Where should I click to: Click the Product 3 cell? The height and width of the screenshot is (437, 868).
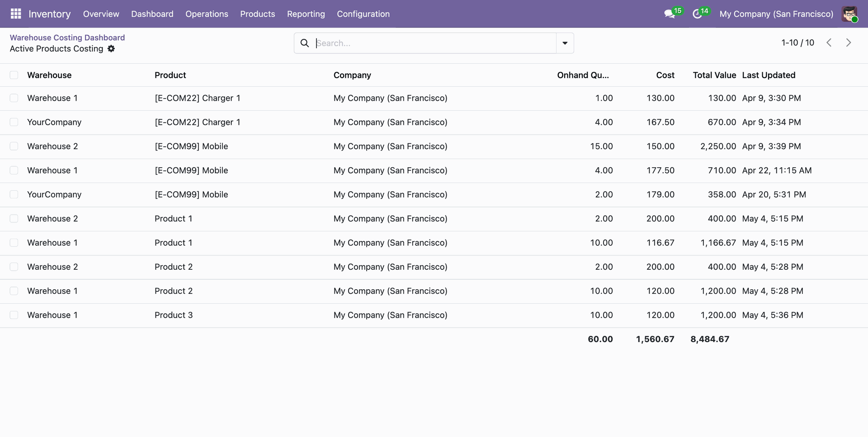tap(174, 315)
